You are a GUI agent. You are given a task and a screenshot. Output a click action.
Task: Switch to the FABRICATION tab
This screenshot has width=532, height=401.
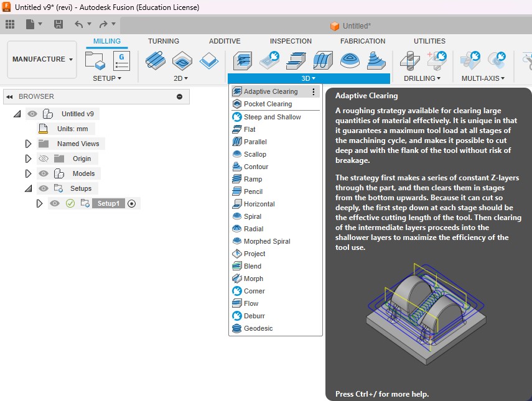pos(363,41)
